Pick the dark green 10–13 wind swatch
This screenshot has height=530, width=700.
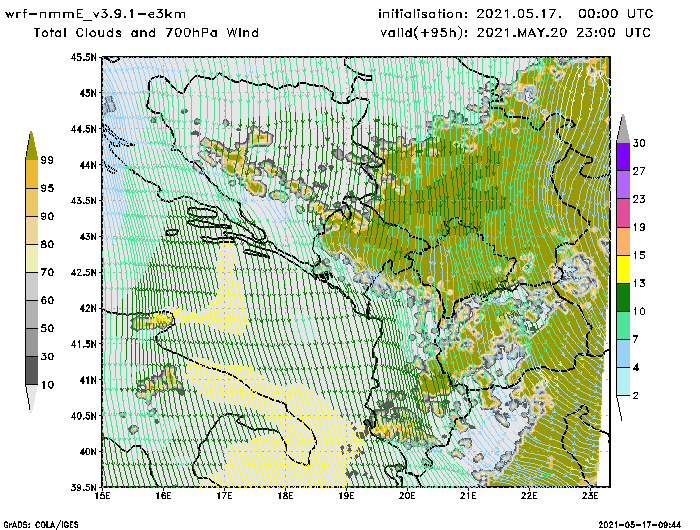[623, 297]
